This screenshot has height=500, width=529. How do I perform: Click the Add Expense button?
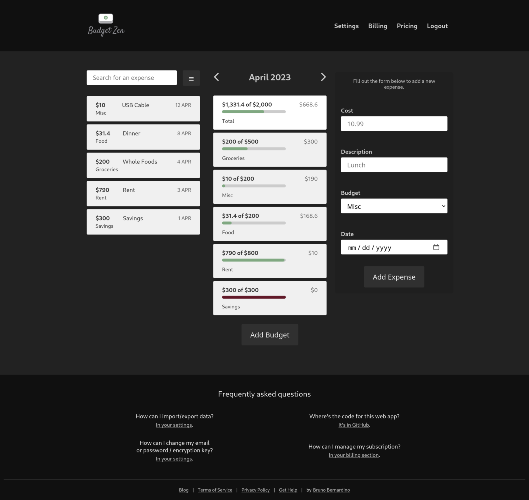coord(394,277)
